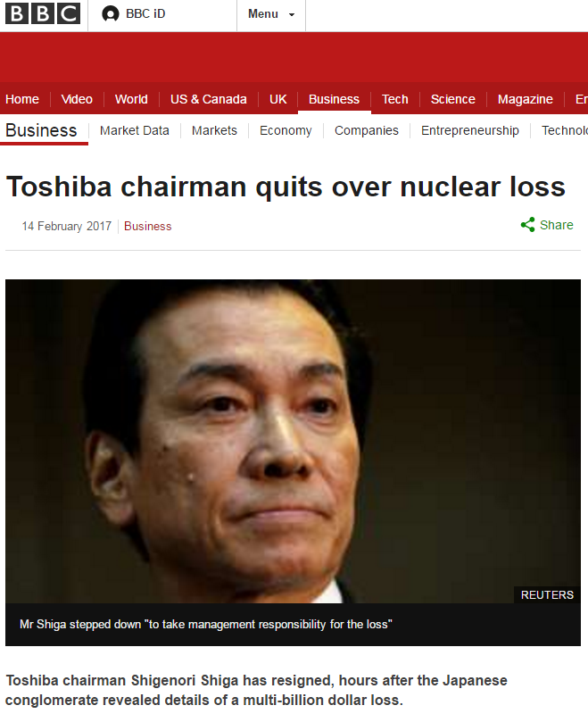Go to Markets subsection
Viewport: 588px width, 722px height.
(x=214, y=130)
